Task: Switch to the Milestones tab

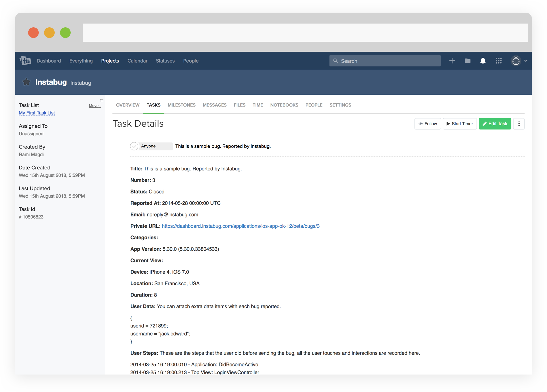Action: (x=182, y=105)
